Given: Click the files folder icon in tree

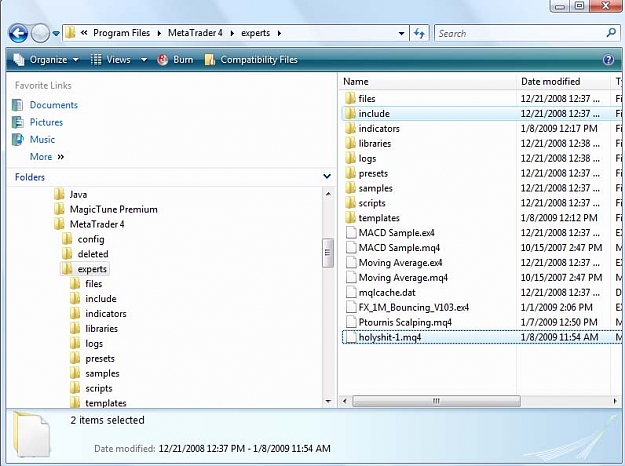Looking at the screenshot, I should pyautogui.click(x=75, y=284).
